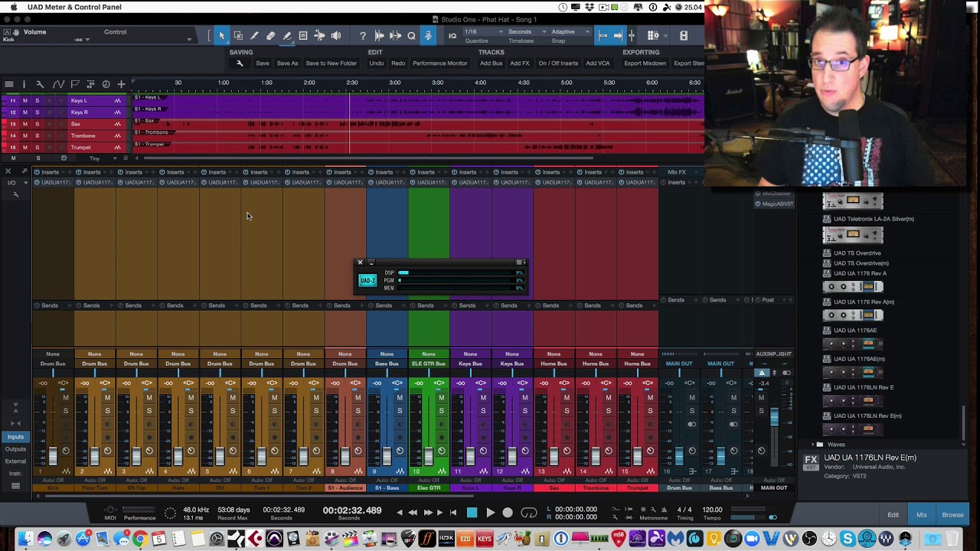Open the UAD-2 meter panel menu icon
This screenshot has width=980, height=551.
coord(519,262)
